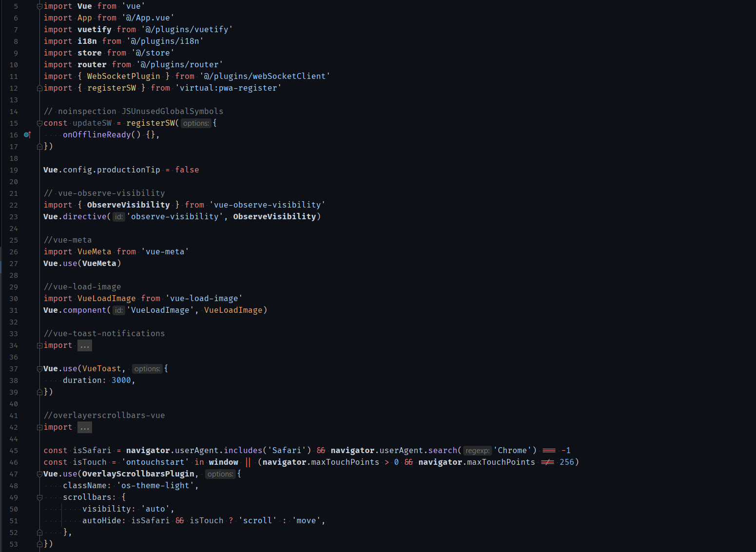This screenshot has height=552, width=756.
Task: Collapse the import block starting at line 5
Action: tap(39, 6)
